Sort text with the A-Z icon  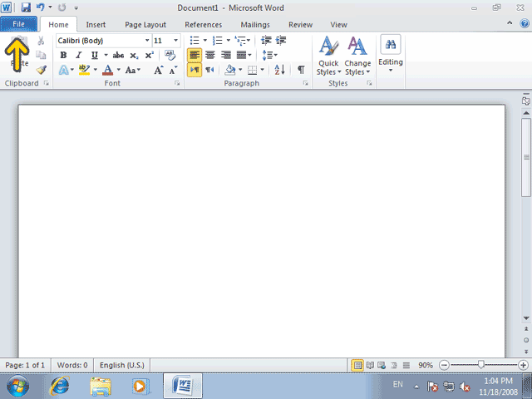(279, 70)
